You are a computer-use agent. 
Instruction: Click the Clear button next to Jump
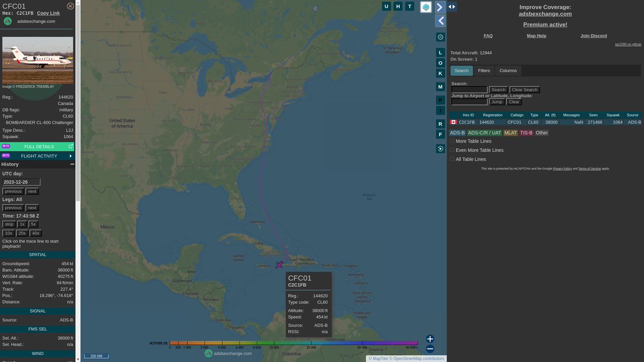(x=514, y=101)
